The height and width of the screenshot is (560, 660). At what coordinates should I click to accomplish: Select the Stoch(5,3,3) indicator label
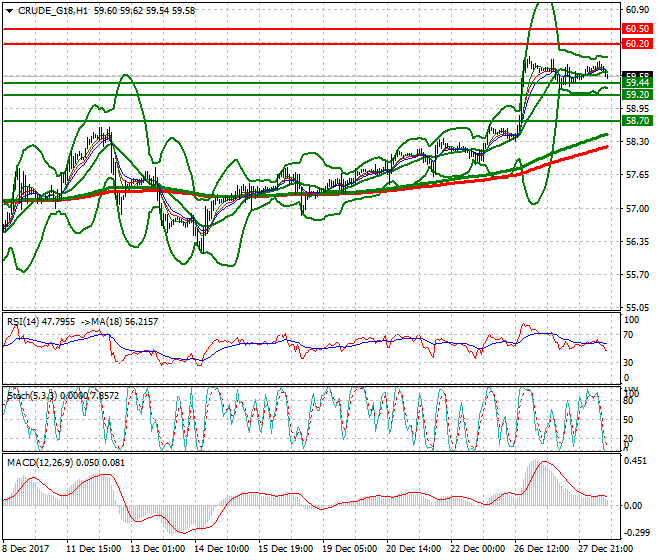pyautogui.click(x=30, y=395)
